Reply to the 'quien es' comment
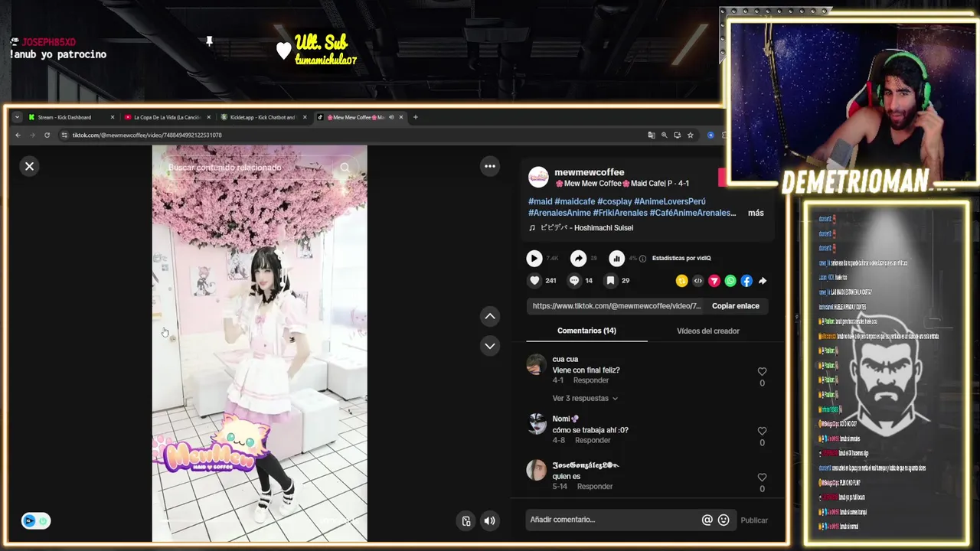Viewport: 980px width, 551px height. pos(595,486)
